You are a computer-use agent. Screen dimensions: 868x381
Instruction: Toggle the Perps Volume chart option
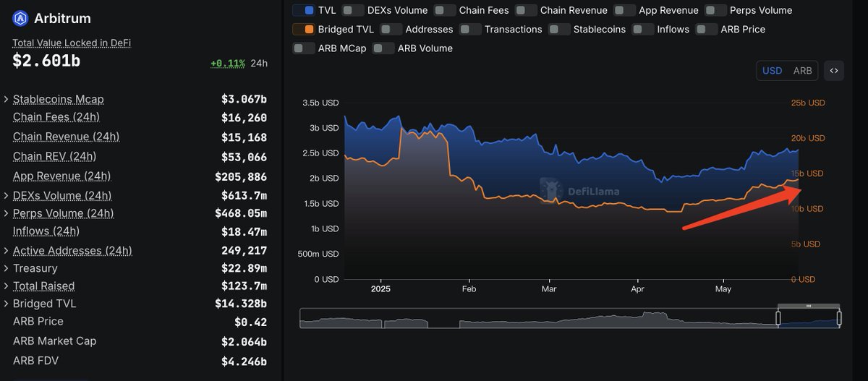pos(715,10)
